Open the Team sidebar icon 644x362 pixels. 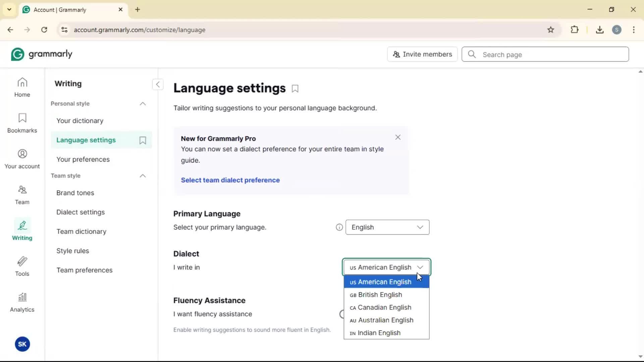22,195
